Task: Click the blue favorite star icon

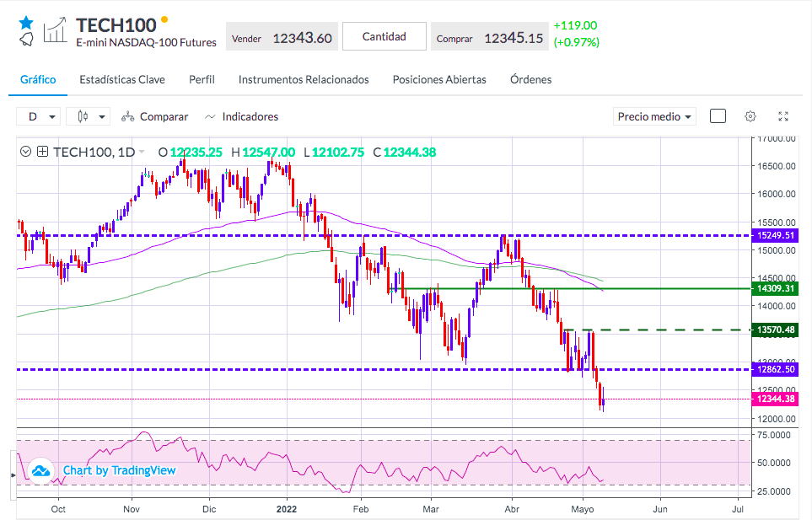Action: [26, 22]
